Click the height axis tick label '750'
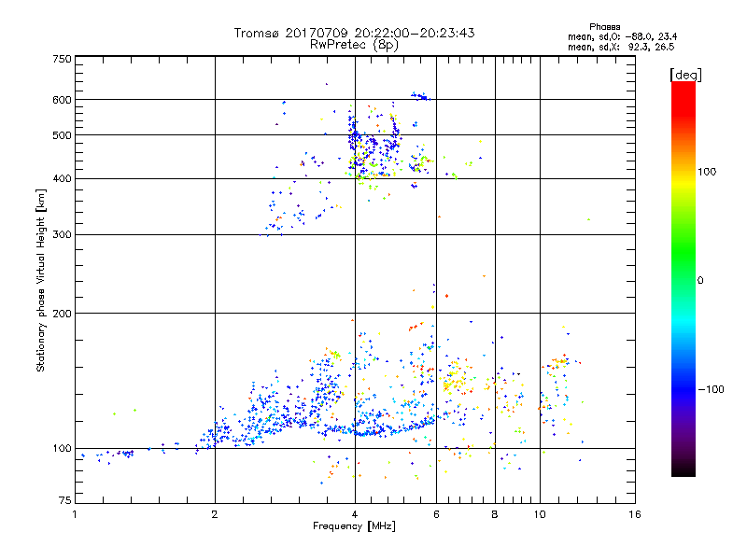The image size is (747, 560). tap(62, 59)
